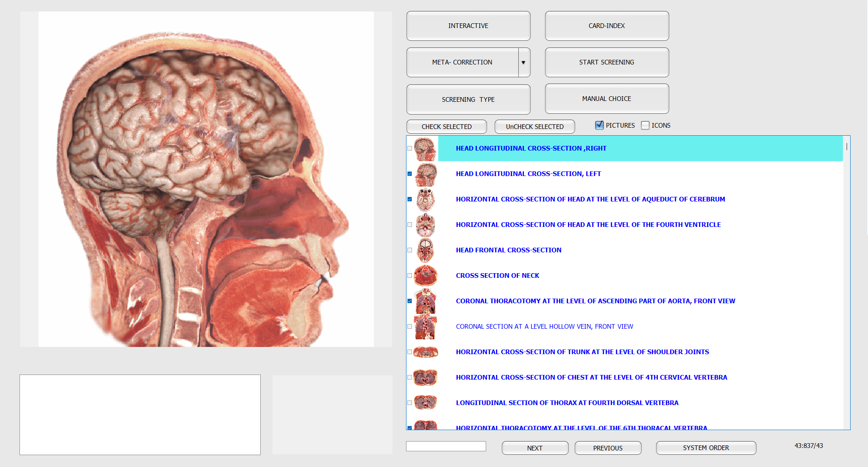Click the Coronal Hollow Vein section thumbnail
The width and height of the screenshot is (868, 467).
point(425,327)
